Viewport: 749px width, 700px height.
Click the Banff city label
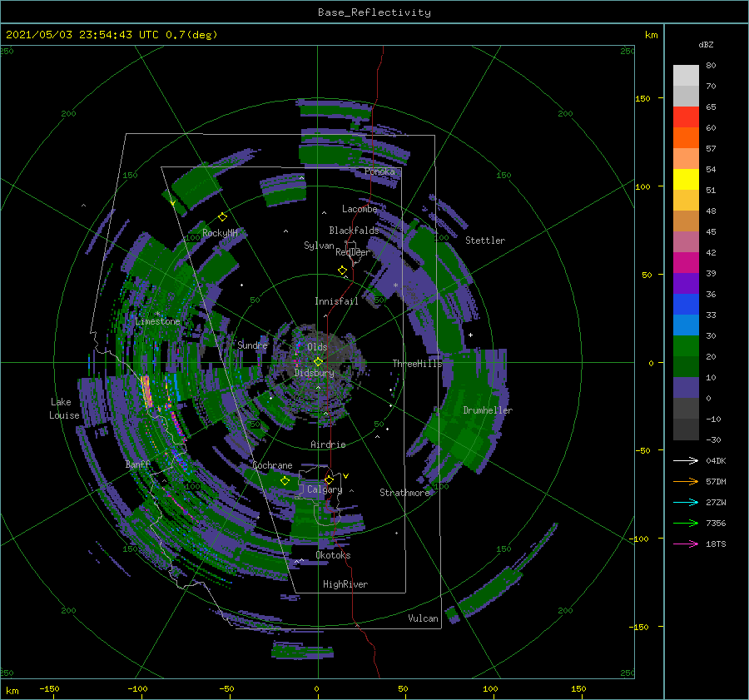click(137, 464)
